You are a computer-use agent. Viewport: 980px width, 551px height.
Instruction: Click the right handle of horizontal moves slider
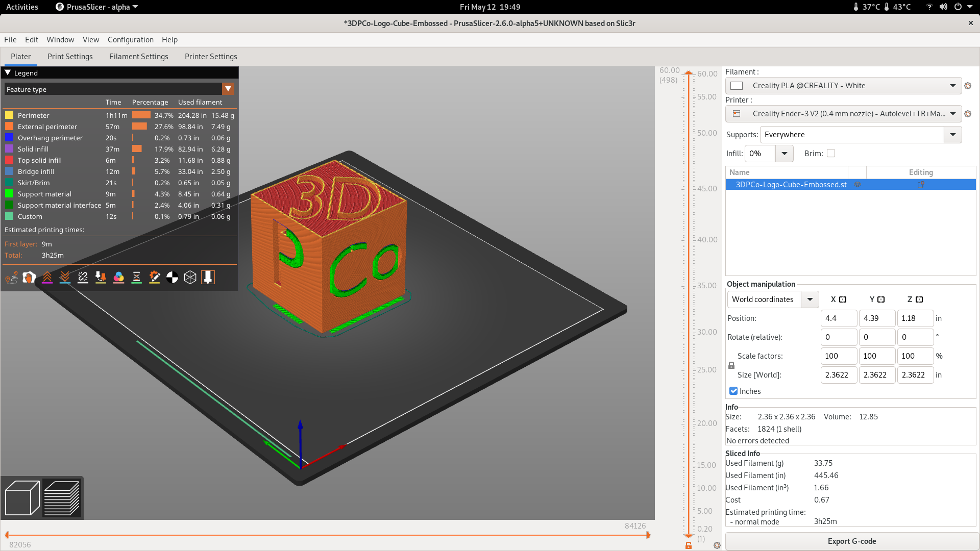pyautogui.click(x=648, y=535)
